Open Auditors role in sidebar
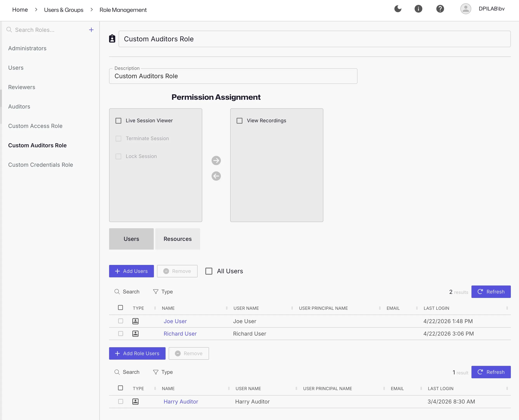Viewport: 519px width, 420px height. 19,106
